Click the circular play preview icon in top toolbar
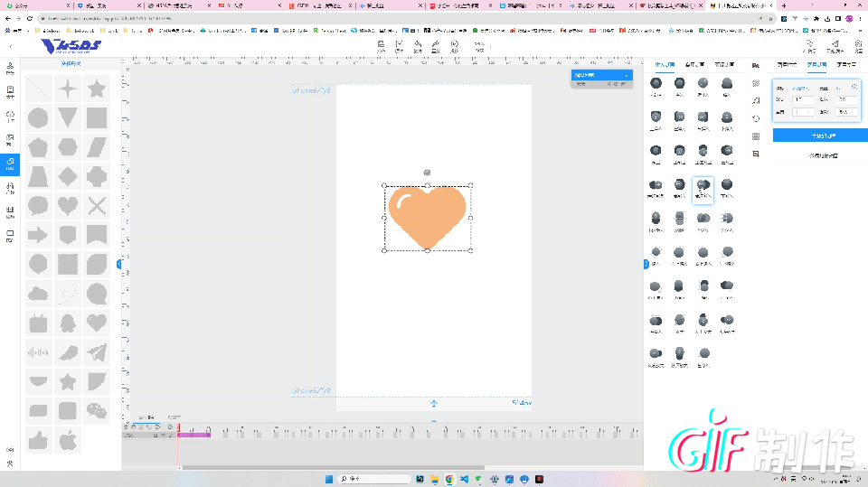 (455, 46)
